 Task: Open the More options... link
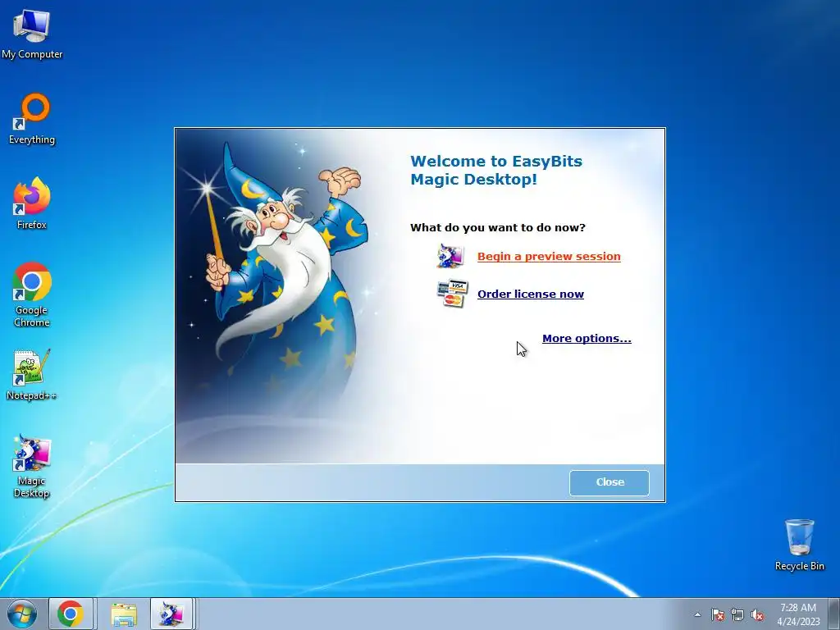click(587, 339)
